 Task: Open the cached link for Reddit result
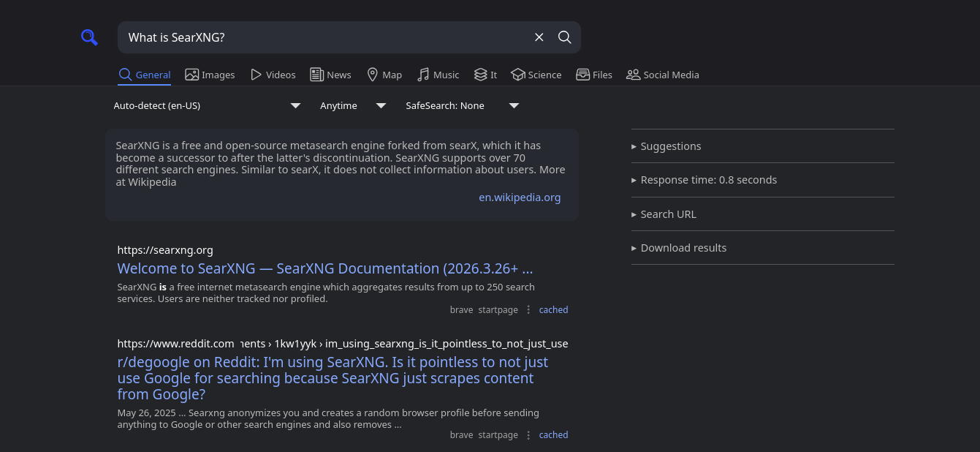click(x=553, y=435)
